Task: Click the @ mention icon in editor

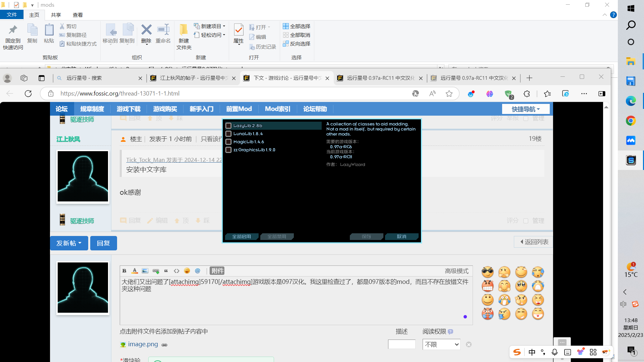Action: tap(198, 271)
